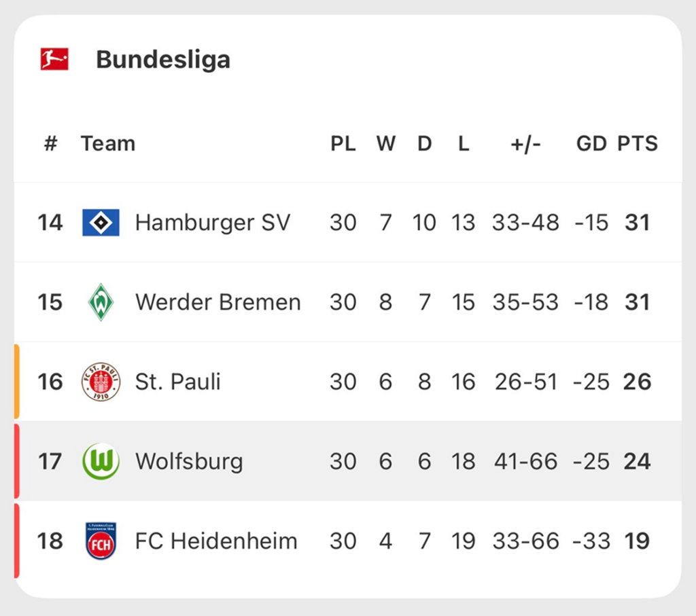Click the St. Pauli team name
The width and height of the screenshot is (696, 616).
point(177,382)
